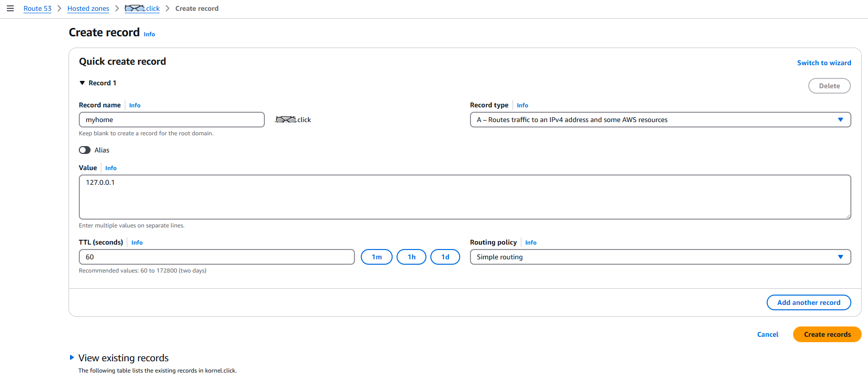Click Add another record button
868x375 pixels.
pyautogui.click(x=809, y=302)
